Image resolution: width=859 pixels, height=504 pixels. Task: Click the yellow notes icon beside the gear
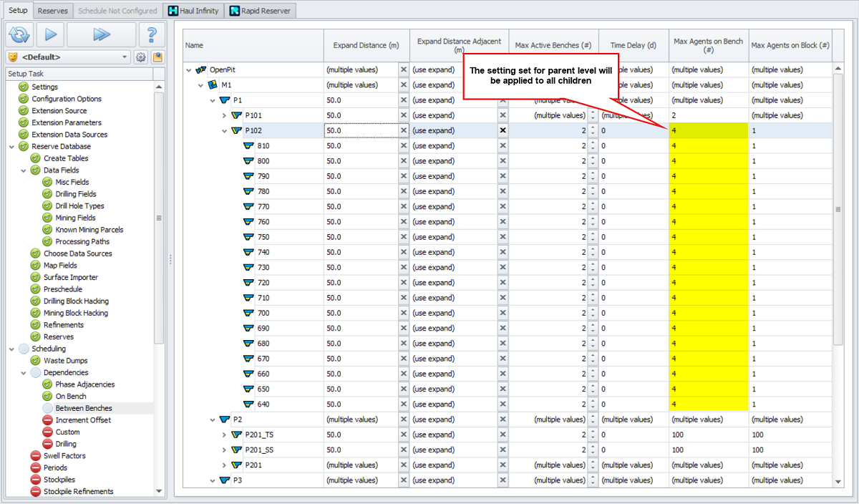157,57
